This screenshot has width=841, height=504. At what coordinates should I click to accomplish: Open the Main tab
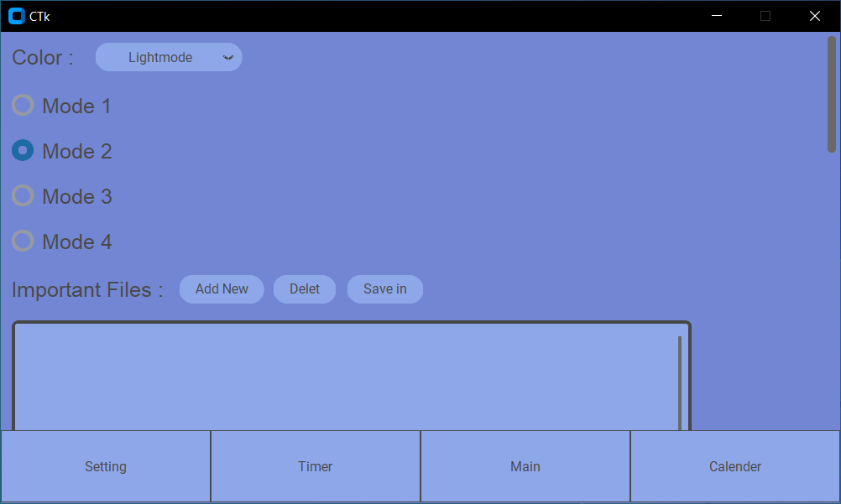(525, 466)
